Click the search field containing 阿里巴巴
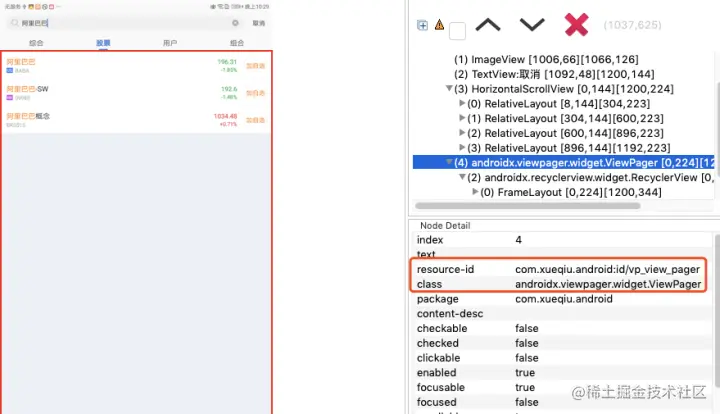 (x=125, y=23)
